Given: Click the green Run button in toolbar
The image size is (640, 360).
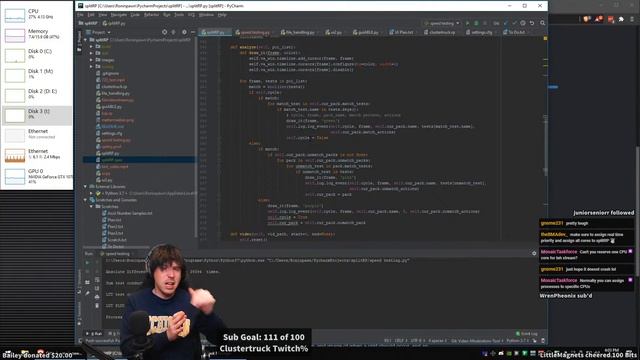Looking at the screenshot, I should 467,23.
